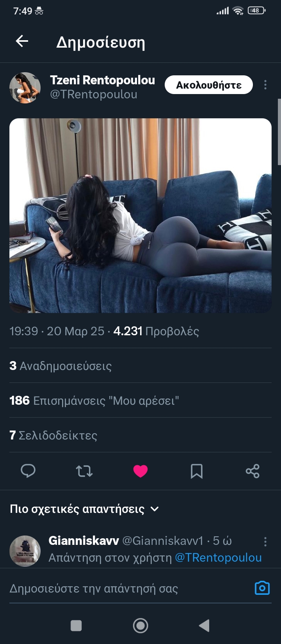Click the Δημοσιεύστε την απάντησή σας field

pos(129,588)
